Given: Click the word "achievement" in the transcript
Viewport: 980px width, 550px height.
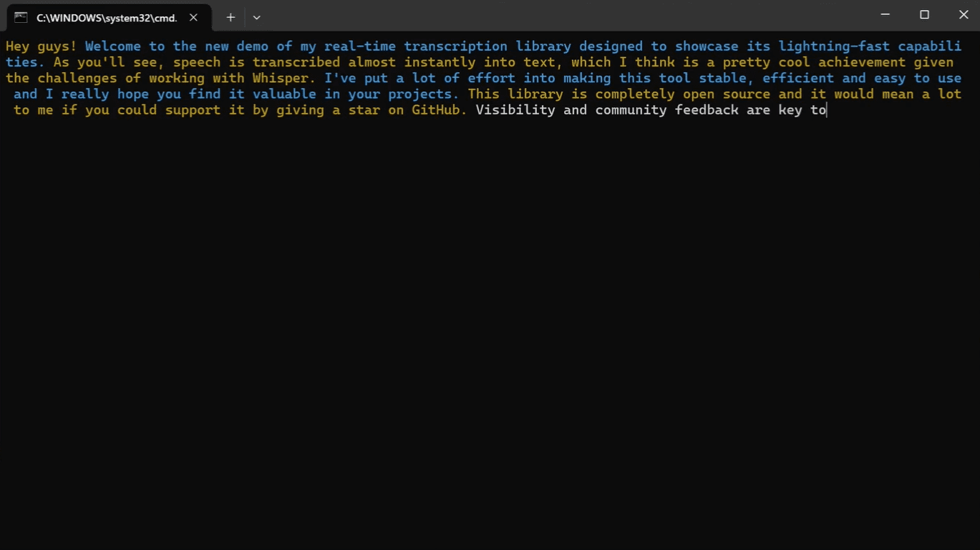Looking at the screenshot, I should [862, 62].
